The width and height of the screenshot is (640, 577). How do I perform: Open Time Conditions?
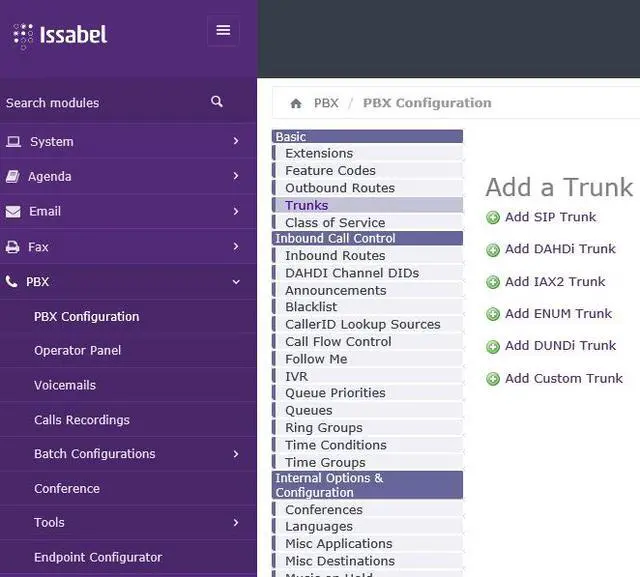point(367,445)
